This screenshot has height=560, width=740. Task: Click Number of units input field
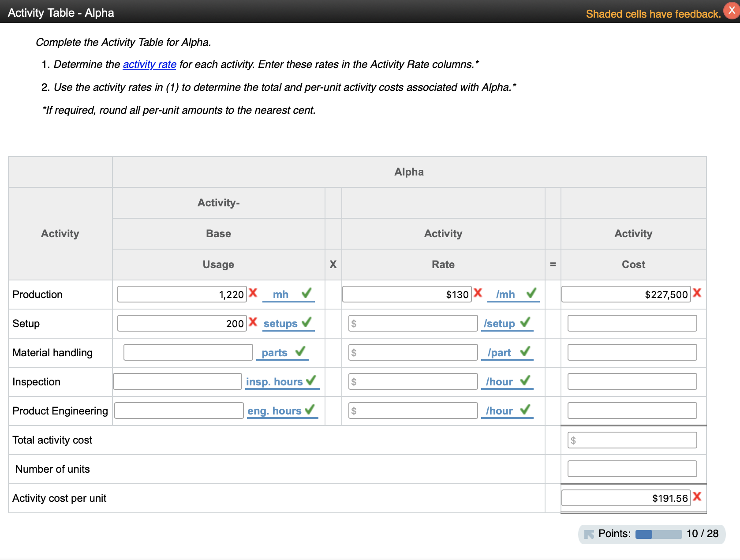tap(632, 469)
